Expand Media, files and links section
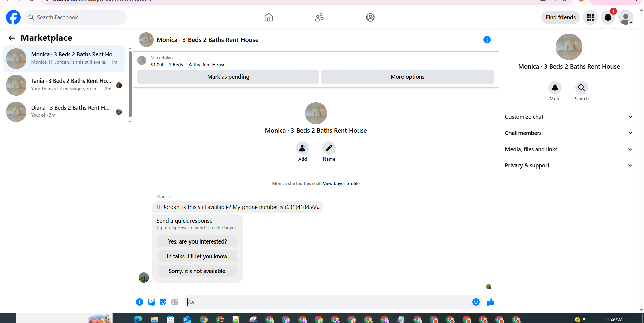 coord(569,149)
